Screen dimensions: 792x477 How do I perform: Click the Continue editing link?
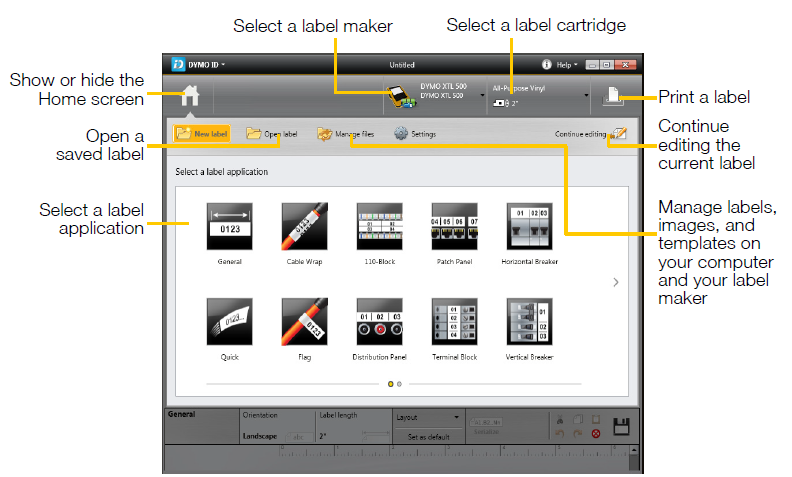click(580, 134)
